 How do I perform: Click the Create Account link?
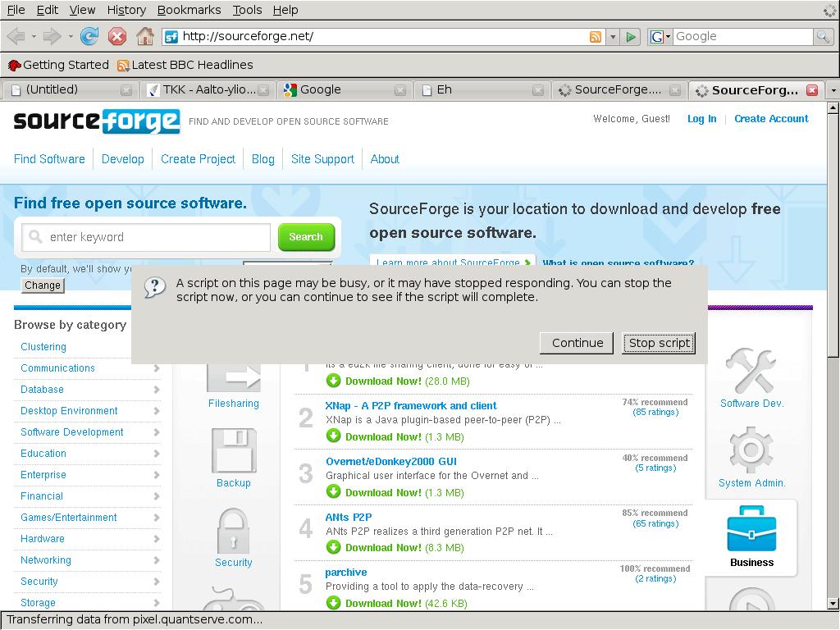(x=771, y=119)
